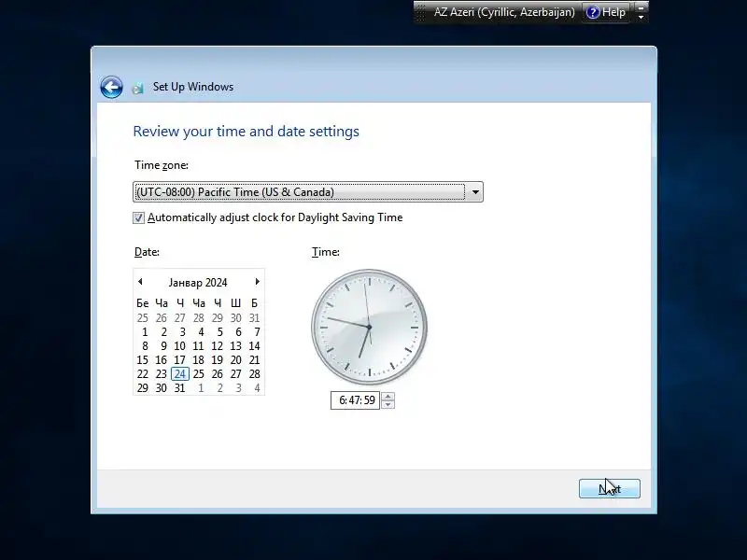Click the Set Up Windows title icon

(137, 88)
